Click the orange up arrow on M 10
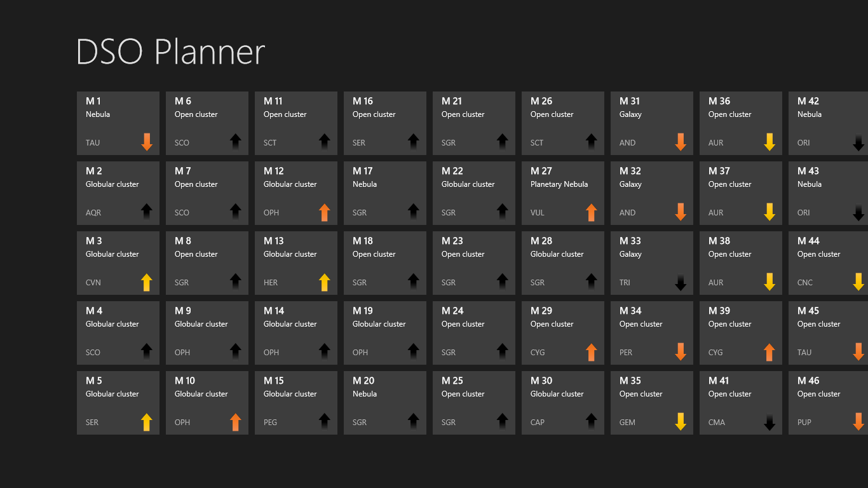868x488 pixels. (x=236, y=421)
